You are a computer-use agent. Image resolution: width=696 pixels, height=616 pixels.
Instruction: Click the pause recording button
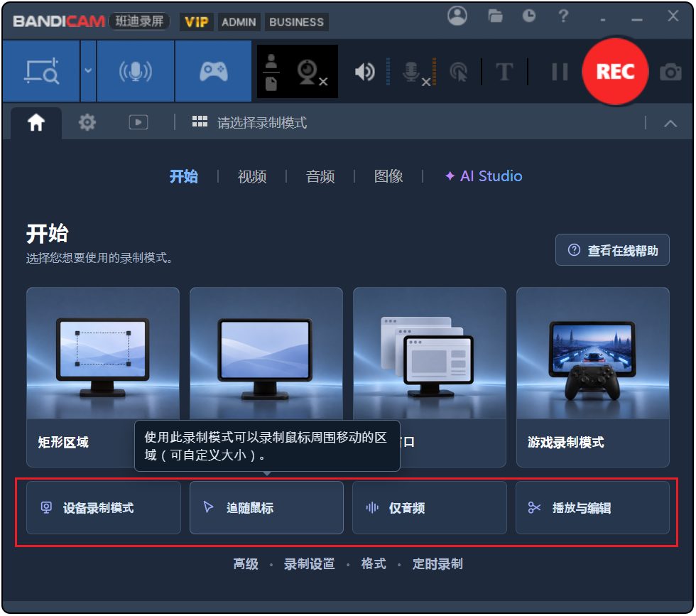point(560,72)
